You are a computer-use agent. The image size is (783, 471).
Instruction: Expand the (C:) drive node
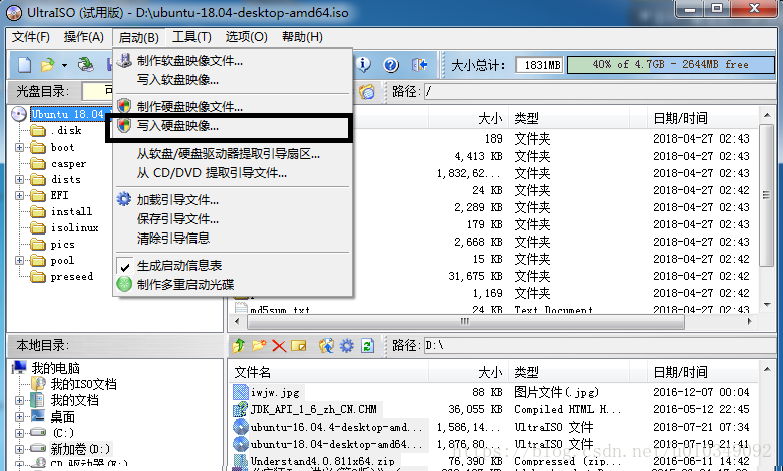pos(19,433)
